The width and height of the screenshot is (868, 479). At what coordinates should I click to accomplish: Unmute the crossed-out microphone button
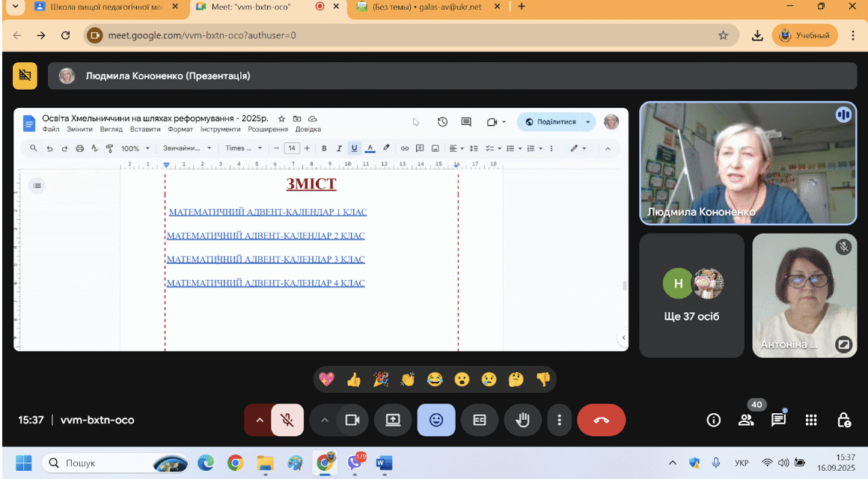coord(287,420)
